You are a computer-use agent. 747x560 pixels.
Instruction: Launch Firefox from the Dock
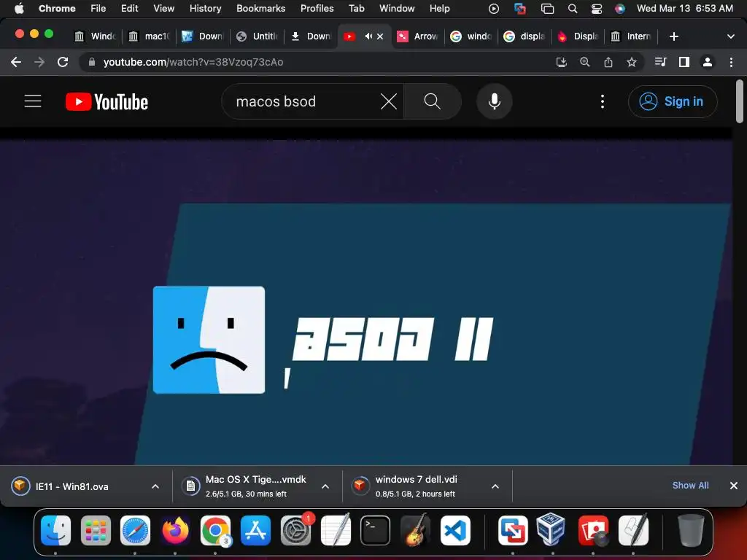point(175,530)
